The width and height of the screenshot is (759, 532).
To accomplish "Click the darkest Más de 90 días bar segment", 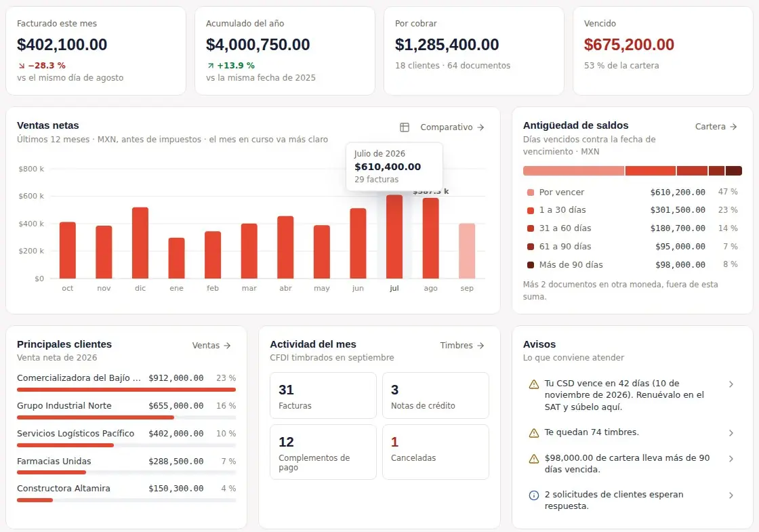I will [734, 171].
